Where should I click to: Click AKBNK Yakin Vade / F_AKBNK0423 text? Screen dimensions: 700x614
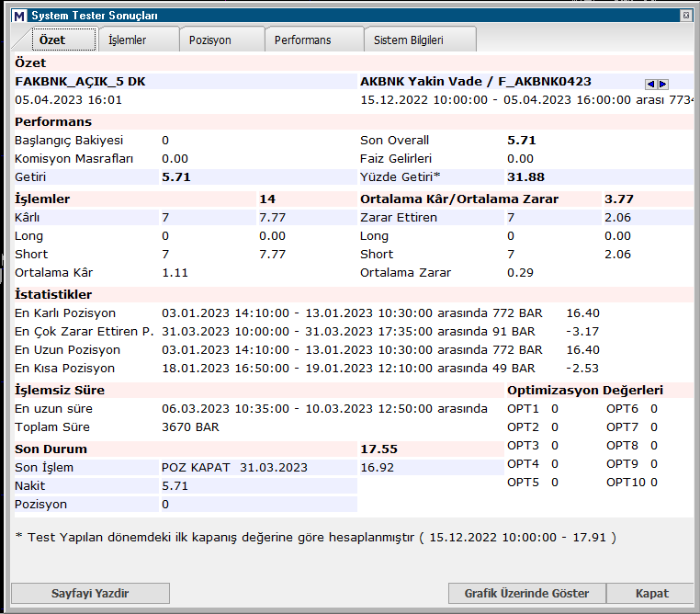coord(476,81)
